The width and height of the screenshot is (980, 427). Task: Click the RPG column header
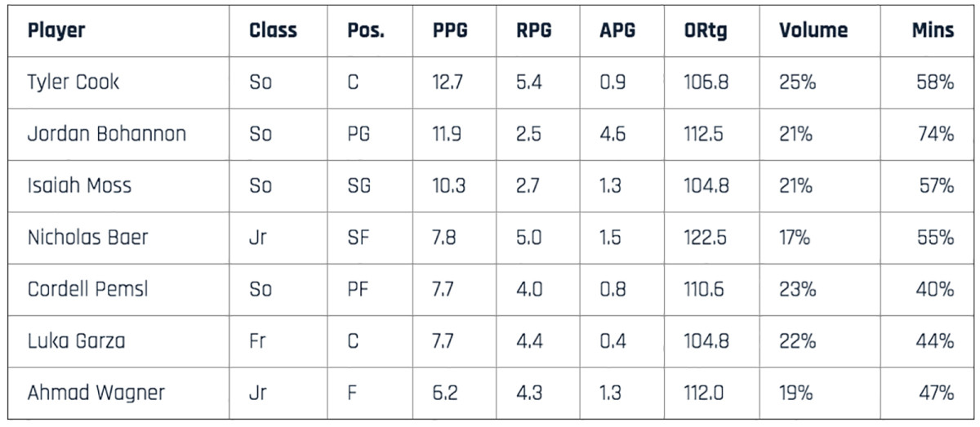533,31
